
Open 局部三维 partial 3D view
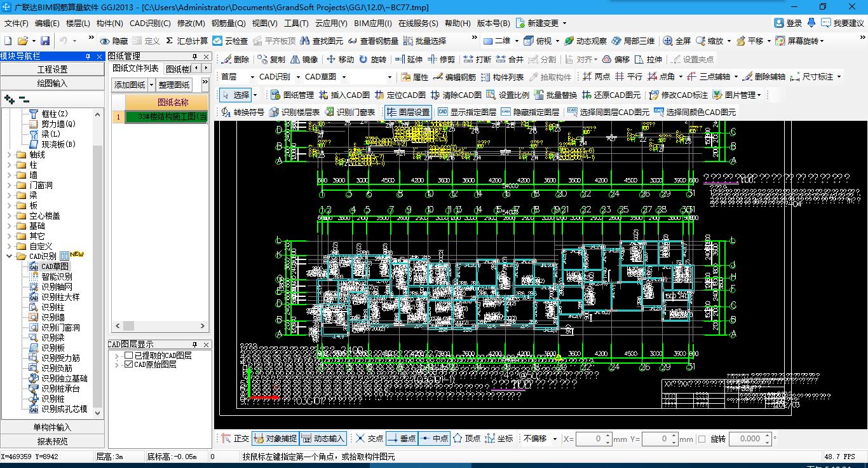[633, 41]
